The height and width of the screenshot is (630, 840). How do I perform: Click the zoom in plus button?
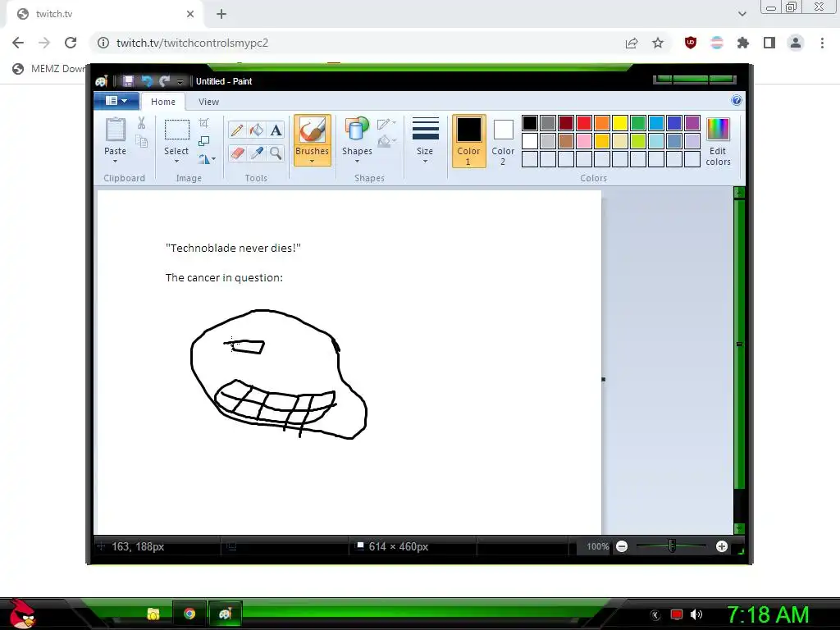722,546
